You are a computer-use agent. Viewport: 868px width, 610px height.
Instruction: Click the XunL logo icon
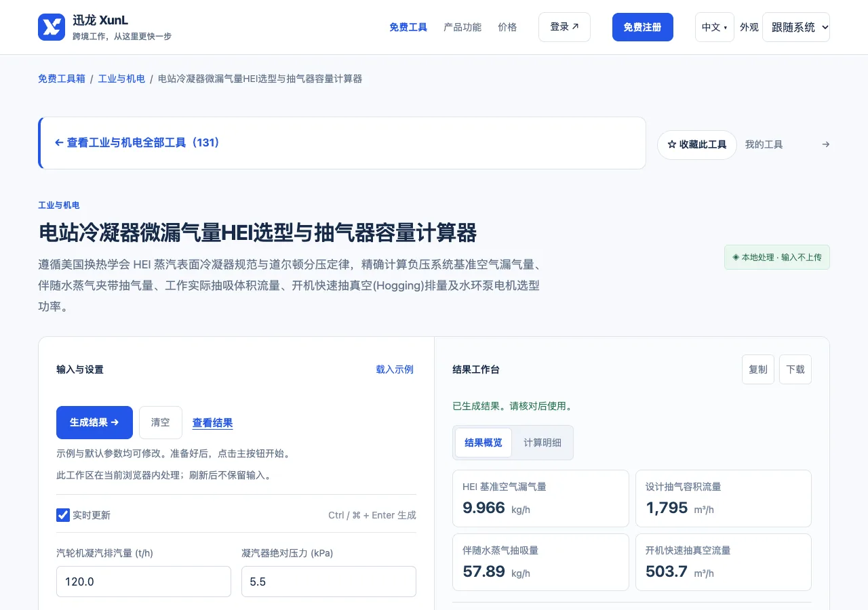click(x=52, y=27)
